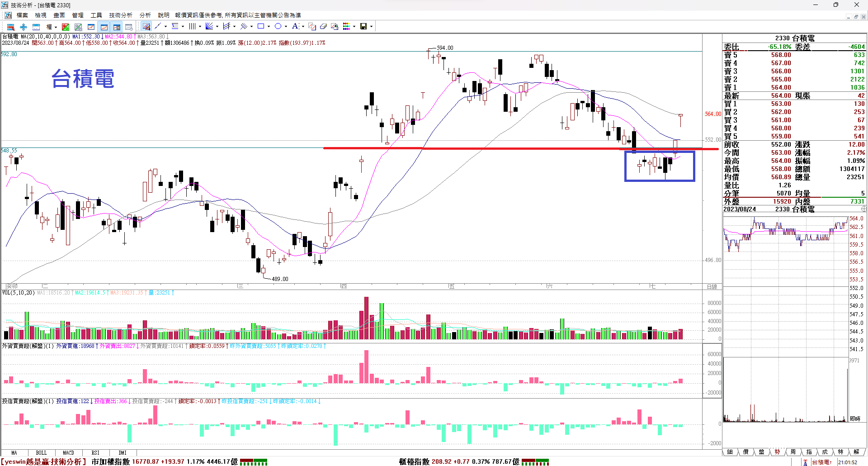
Task: Switch to the 細 quote panel tab
Action: click(x=730, y=452)
